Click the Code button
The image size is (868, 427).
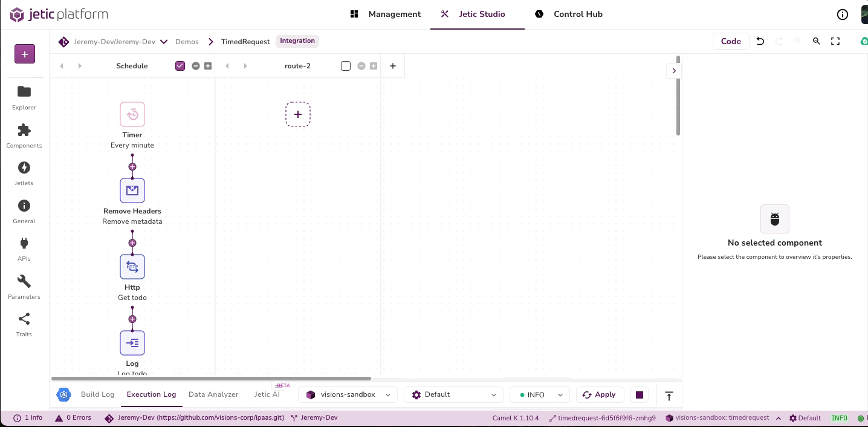(731, 41)
